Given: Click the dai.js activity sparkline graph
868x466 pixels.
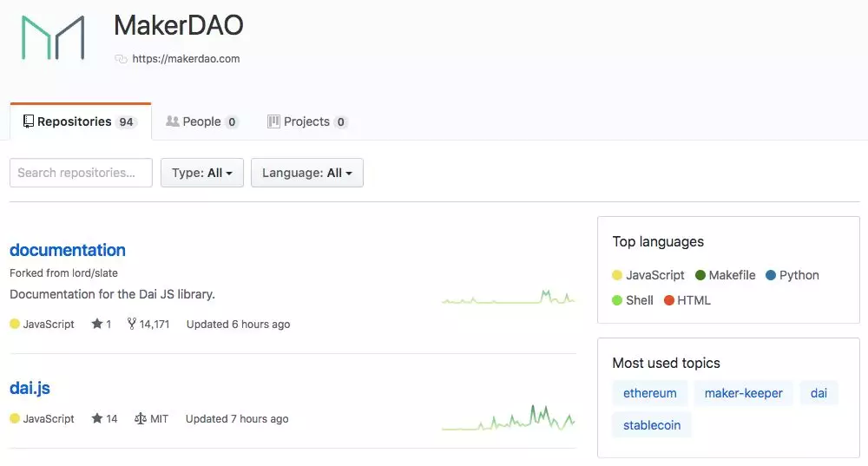Looking at the screenshot, I should [x=508, y=418].
